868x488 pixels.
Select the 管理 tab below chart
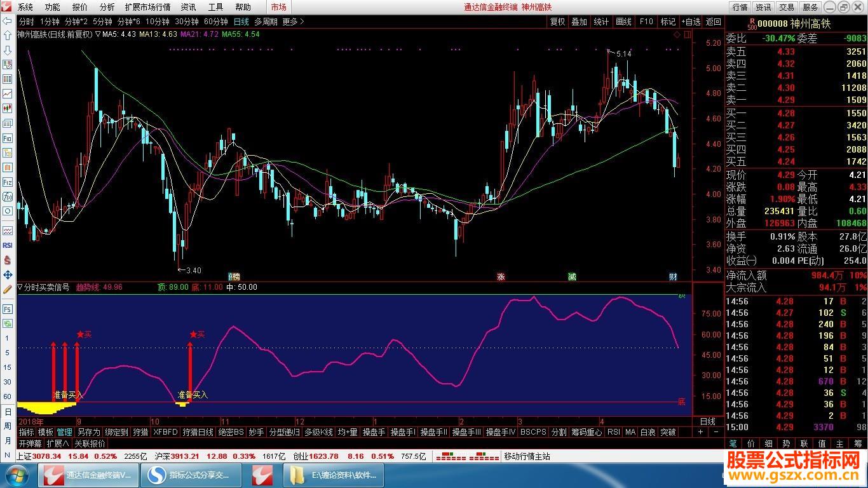pyautogui.click(x=65, y=432)
